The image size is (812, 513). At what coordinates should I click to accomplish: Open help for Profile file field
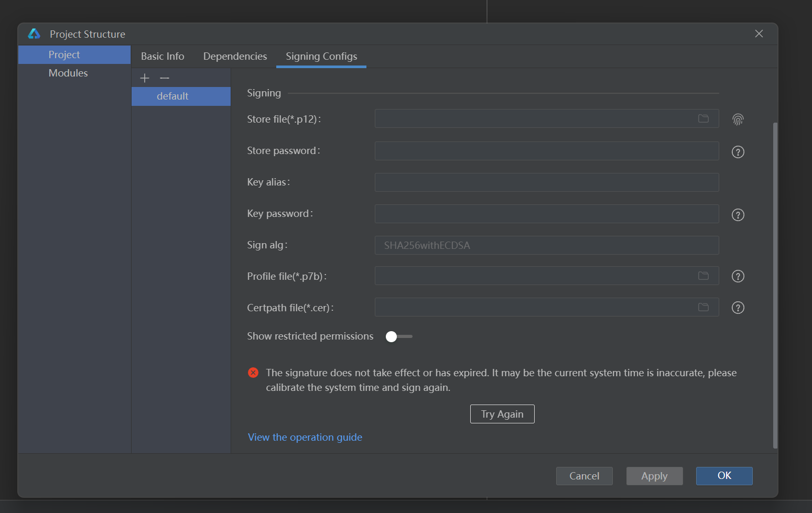[x=738, y=276]
